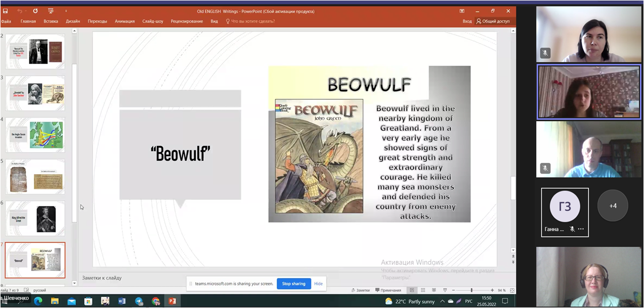Open Word from the Windows taskbar
Image resolution: width=644 pixels, height=308 pixels.
click(122, 302)
